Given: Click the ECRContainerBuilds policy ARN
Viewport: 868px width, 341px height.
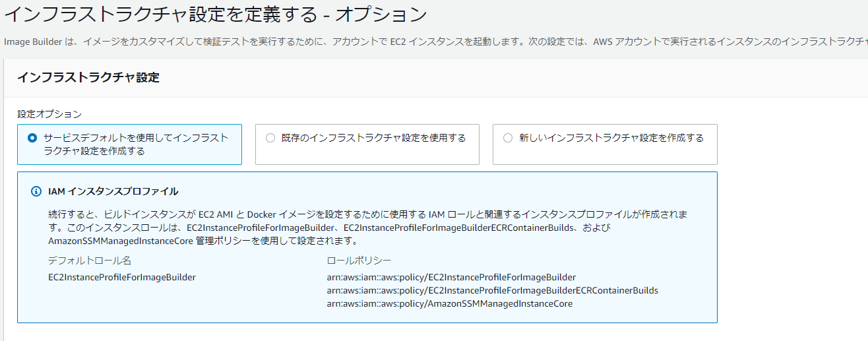Looking at the screenshot, I should 492,290.
